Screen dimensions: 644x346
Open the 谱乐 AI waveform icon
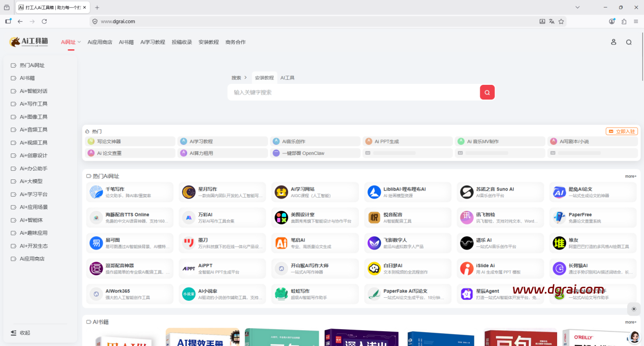point(467,243)
